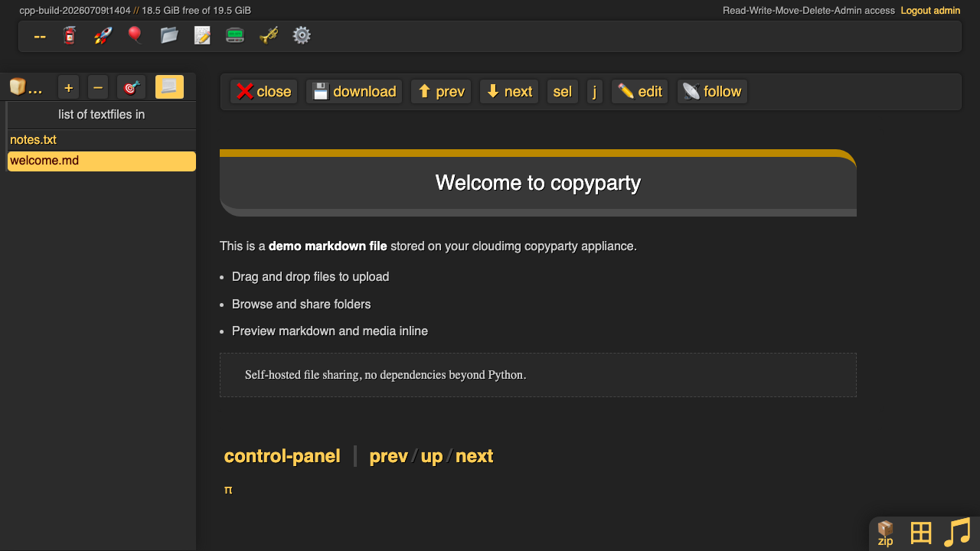Click the bottom next link
Viewport: 980px width, 551px height.
tap(474, 456)
